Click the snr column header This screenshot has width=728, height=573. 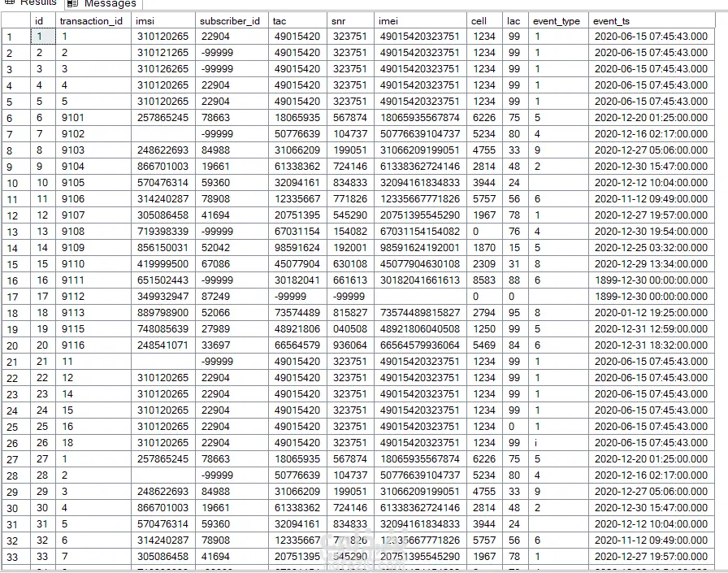coord(350,21)
